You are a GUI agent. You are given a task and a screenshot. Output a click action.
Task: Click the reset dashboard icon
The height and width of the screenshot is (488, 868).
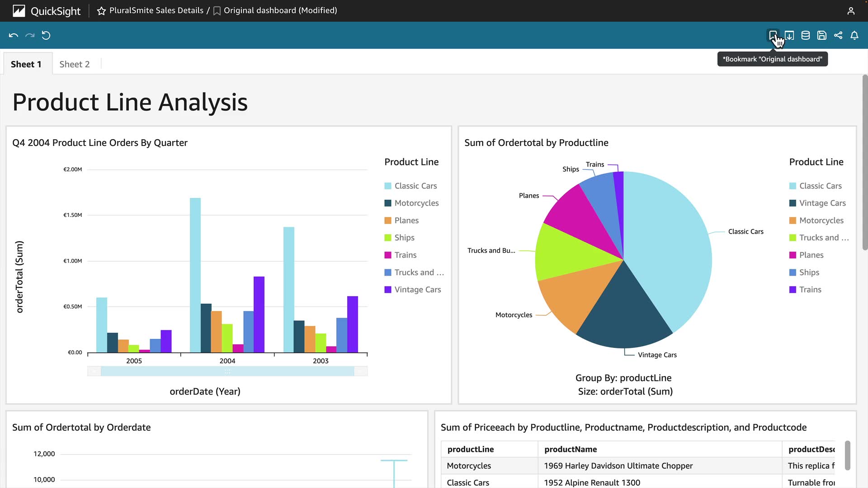(x=46, y=35)
